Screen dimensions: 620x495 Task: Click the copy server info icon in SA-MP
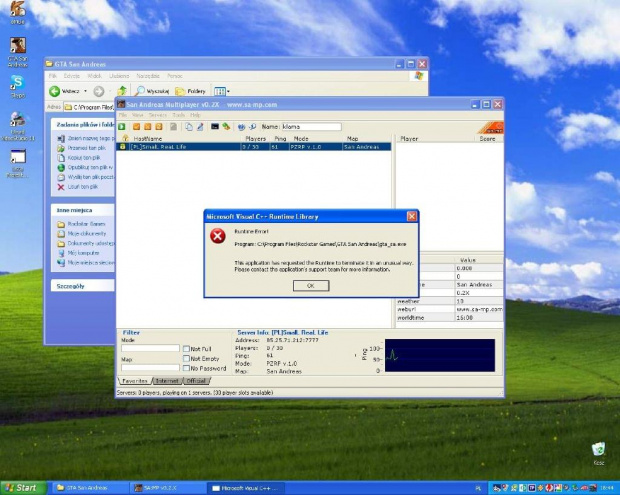(x=189, y=127)
